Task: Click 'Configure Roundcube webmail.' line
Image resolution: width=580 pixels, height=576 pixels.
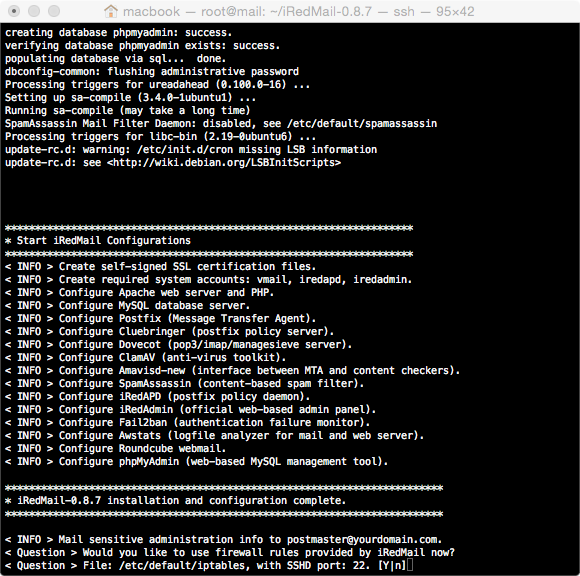Action: [x=115, y=448]
